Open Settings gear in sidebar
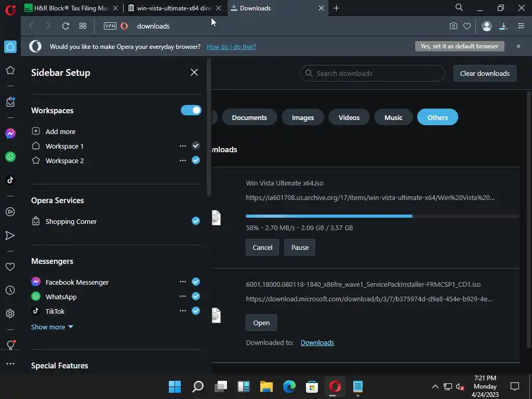 pos(10,313)
